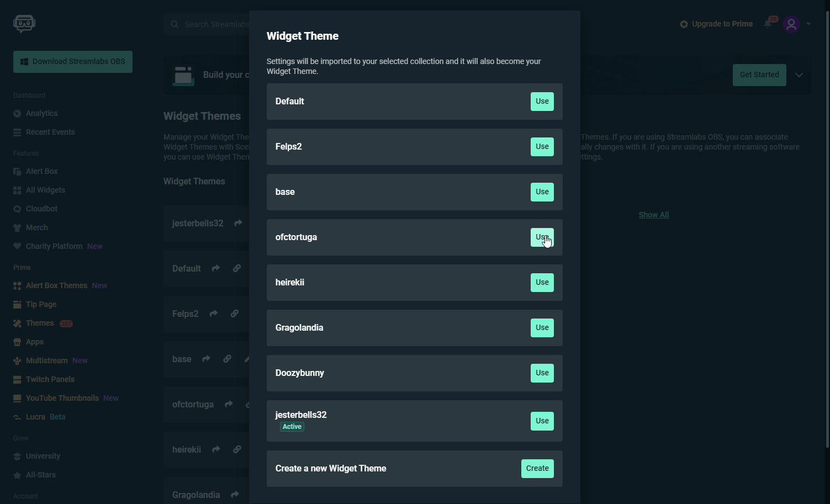Click the link icon beside heirekii theme

coord(237,449)
